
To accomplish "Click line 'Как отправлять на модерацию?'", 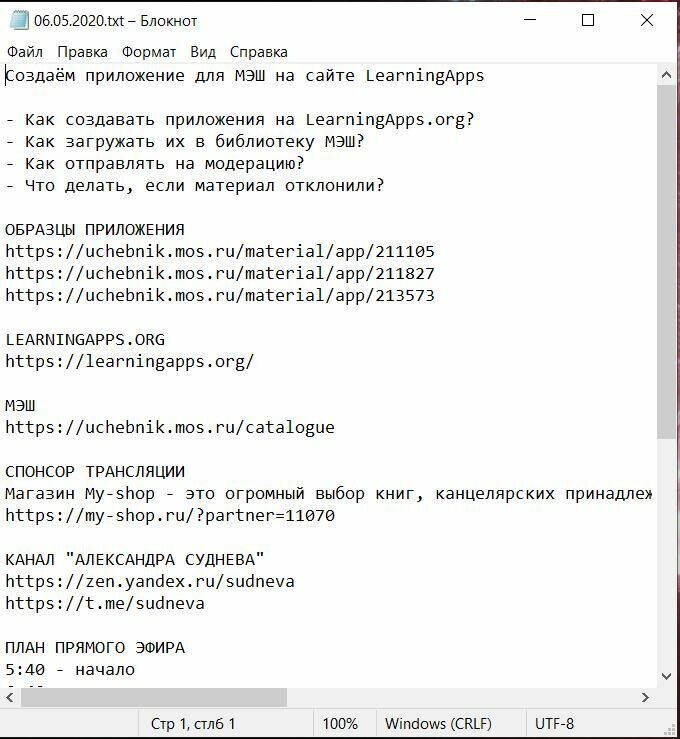I will point(155,164).
